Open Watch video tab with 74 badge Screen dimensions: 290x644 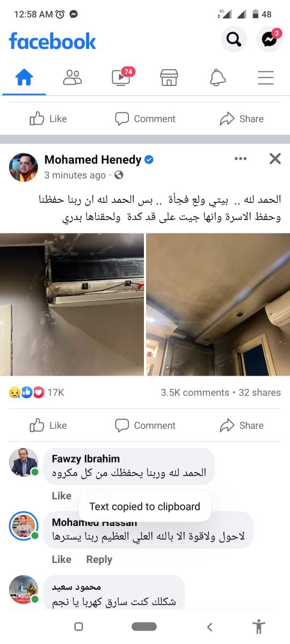pos(121,77)
